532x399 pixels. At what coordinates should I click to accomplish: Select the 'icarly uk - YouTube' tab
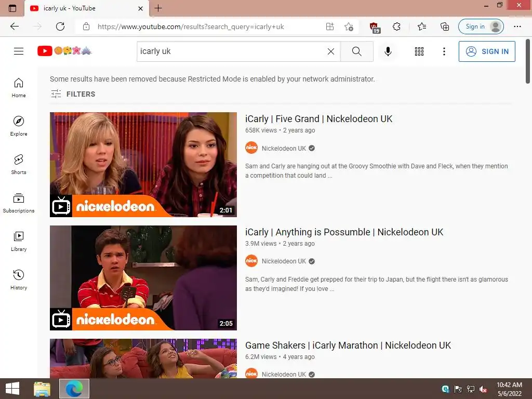click(x=87, y=8)
